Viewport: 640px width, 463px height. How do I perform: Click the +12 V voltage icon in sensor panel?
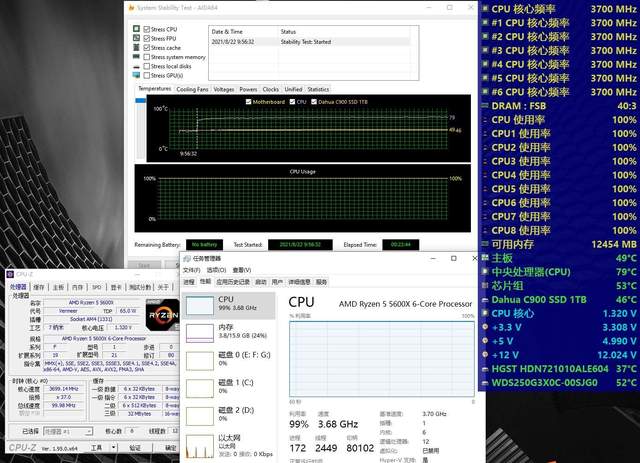coord(485,355)
